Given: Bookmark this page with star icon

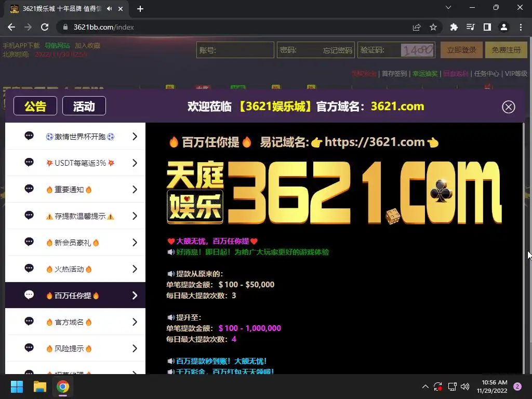Looking at the screenshot, I should (x=433, y=27).
